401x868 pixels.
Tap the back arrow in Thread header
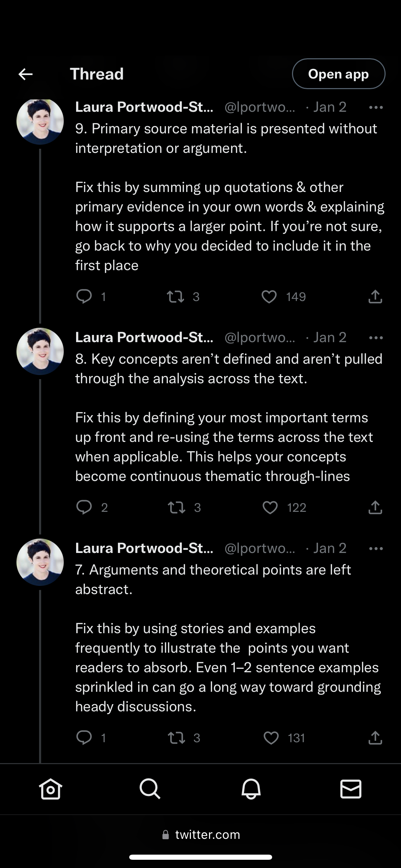pos(26,74)
